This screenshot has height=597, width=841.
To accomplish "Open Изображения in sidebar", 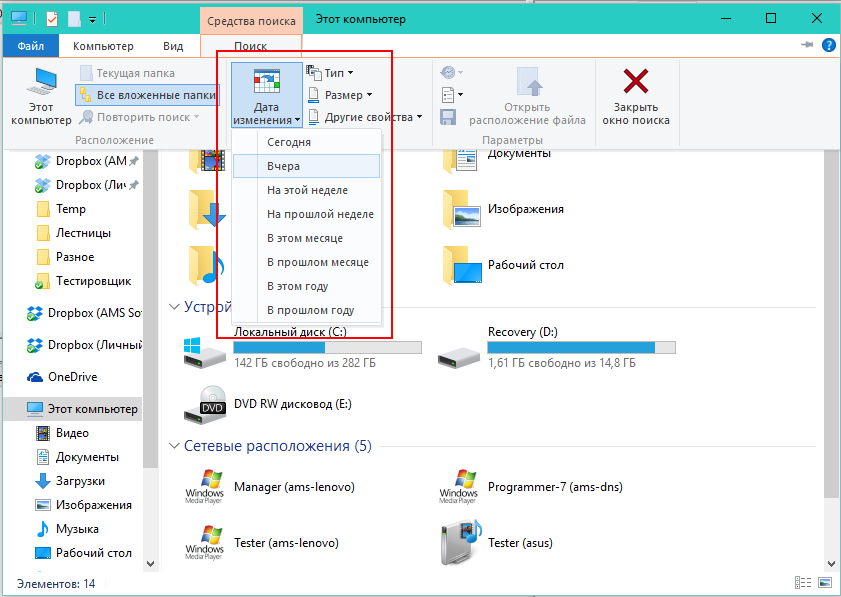I will coord(84,505).
